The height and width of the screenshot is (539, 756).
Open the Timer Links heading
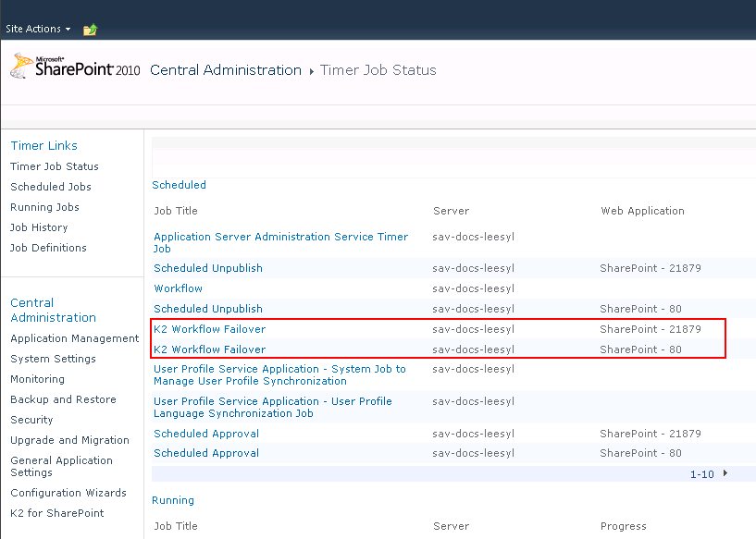(43, 145)
